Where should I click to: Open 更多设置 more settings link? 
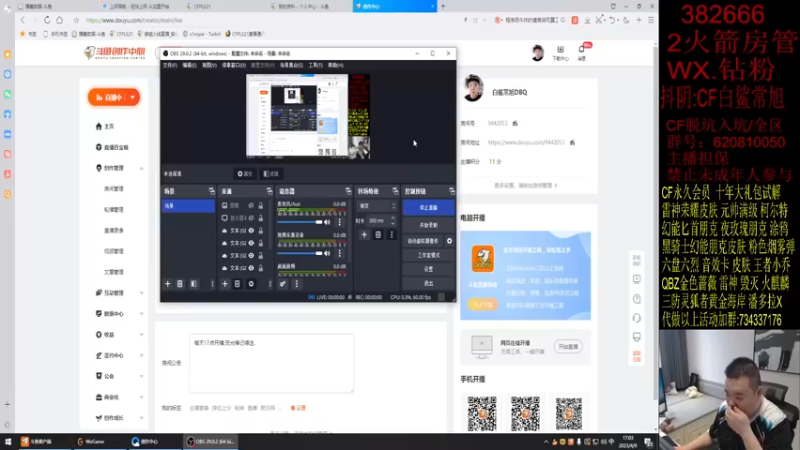(x=526, y=186)
